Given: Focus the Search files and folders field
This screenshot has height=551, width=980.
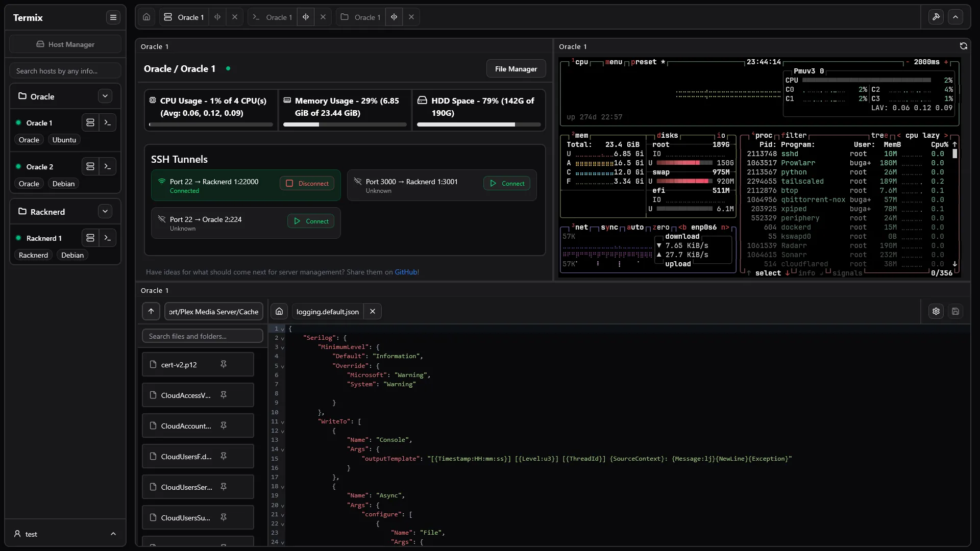Looking at the screenshot, I should tap(203, 336).
